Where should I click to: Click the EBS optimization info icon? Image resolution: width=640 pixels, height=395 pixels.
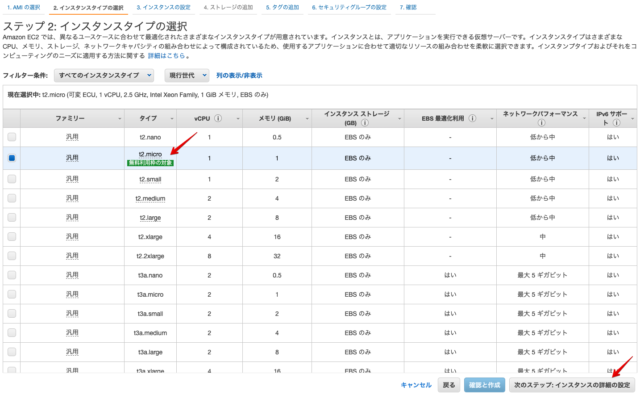coord(472,118)
